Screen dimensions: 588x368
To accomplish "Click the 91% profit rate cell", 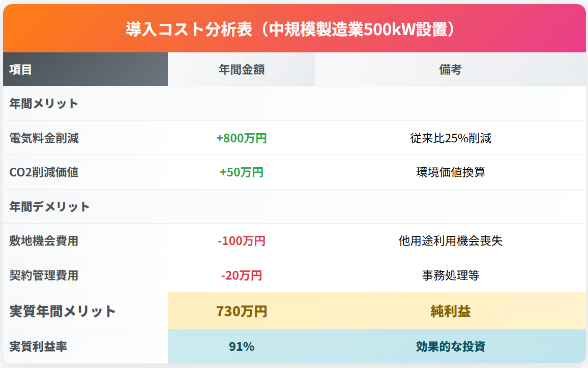I will (x=241, y=347).
